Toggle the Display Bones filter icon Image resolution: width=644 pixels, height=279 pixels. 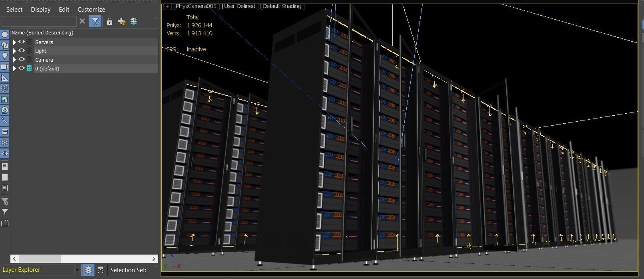tap(5, 120)
